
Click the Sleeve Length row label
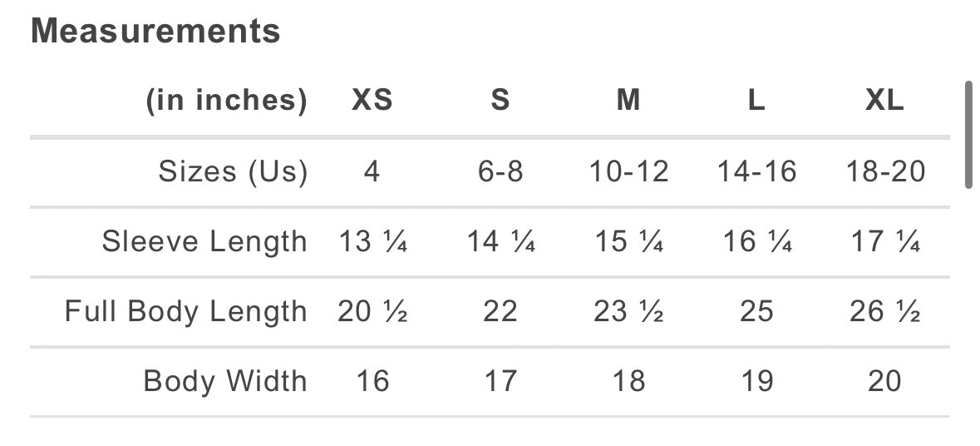[204, 242]
